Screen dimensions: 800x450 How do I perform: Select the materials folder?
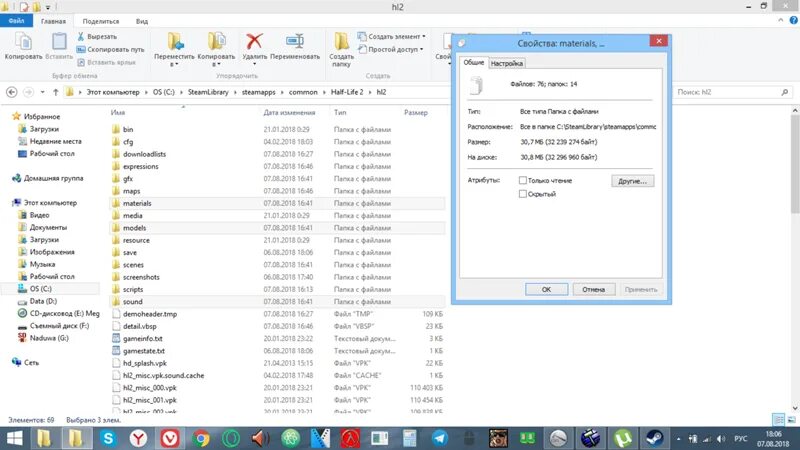pyautogui.click(x=277, y=203)
